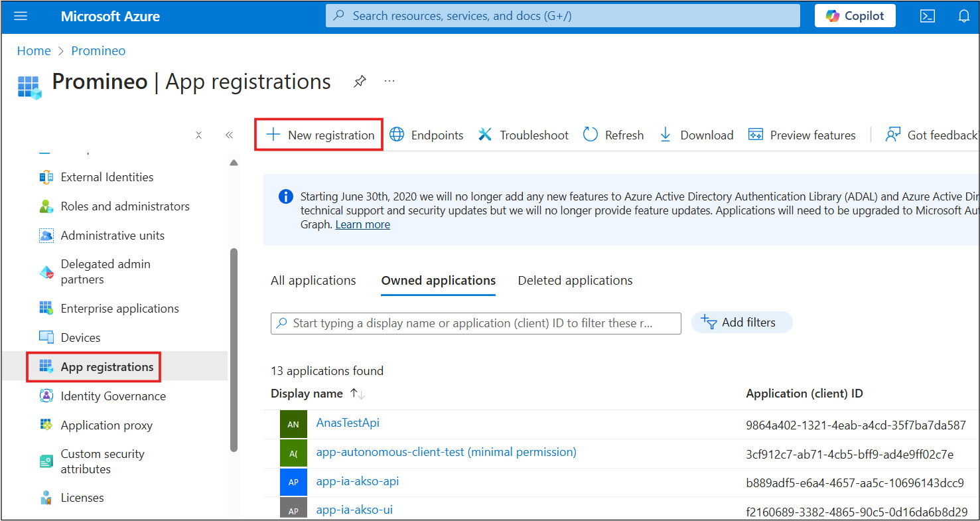Image resolution: width=980 pixels, height=521 pixels.
Task: Click the plus icon of New registration
Action: click(273, 135)
